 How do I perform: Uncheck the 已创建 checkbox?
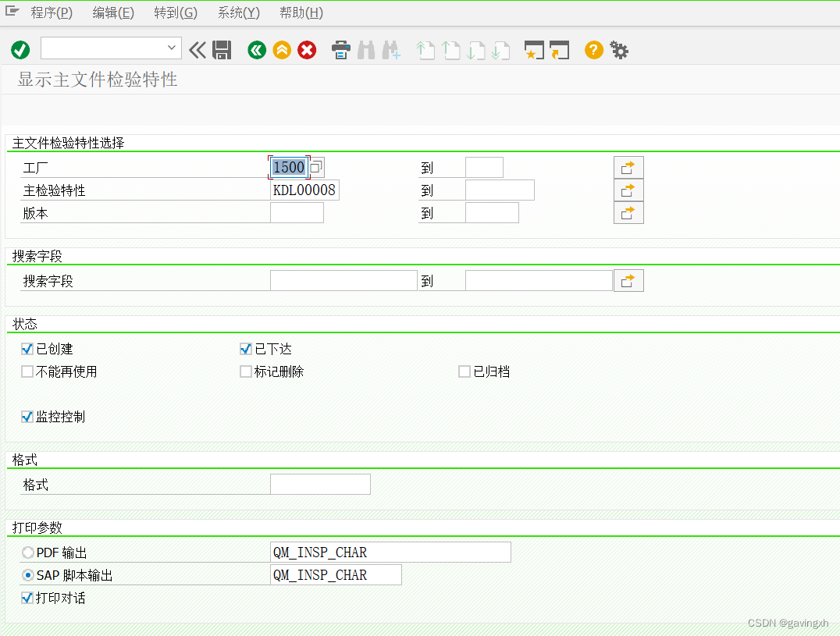pyautogui.click(x=27, y=349)
